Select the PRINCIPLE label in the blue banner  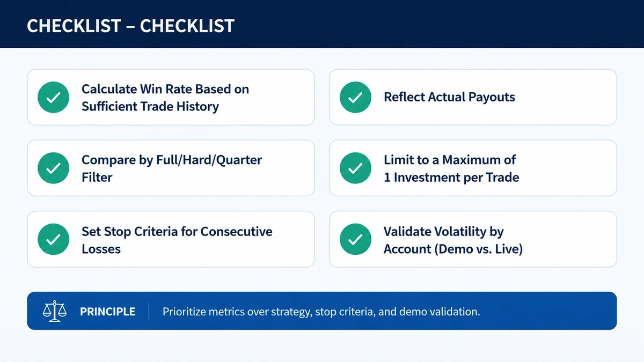point(107,312)
